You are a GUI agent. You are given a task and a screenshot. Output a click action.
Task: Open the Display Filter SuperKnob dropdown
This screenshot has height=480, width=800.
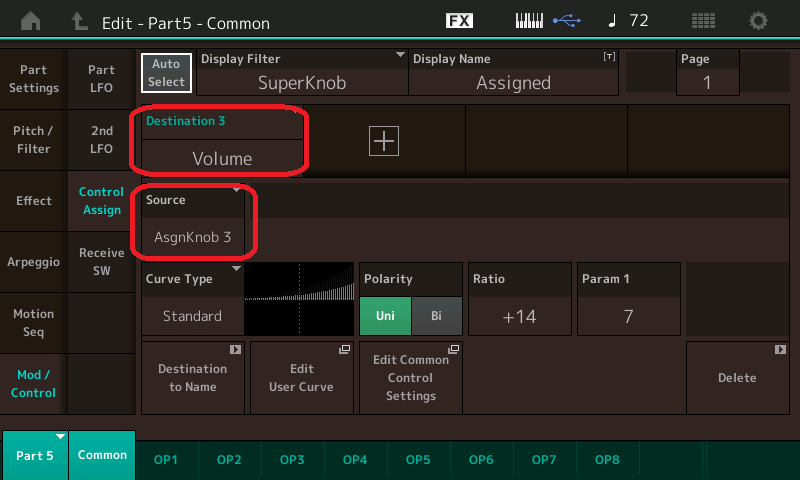pyautogui.click(x=302, y=72)
